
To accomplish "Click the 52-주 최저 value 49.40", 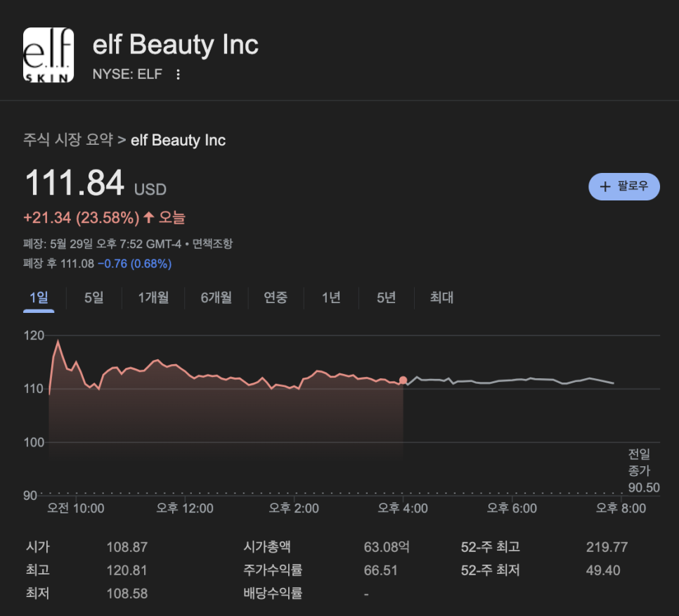I will (x=603, y=570).
